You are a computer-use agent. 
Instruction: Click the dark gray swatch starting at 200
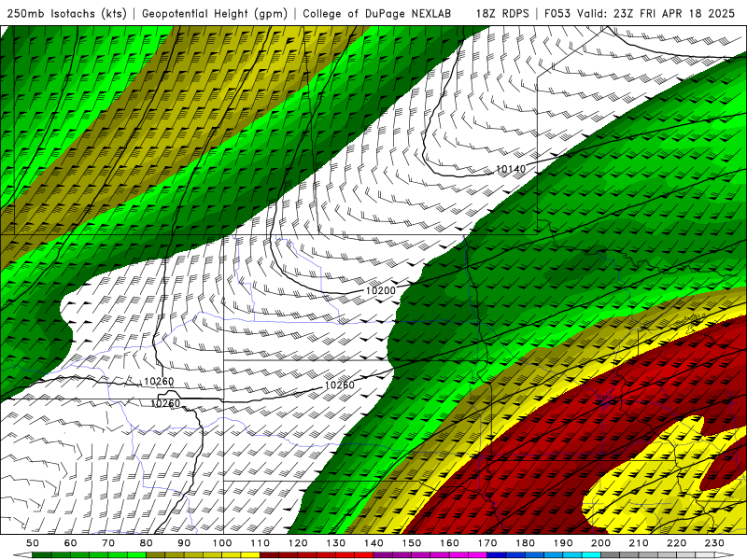point(611,555)
